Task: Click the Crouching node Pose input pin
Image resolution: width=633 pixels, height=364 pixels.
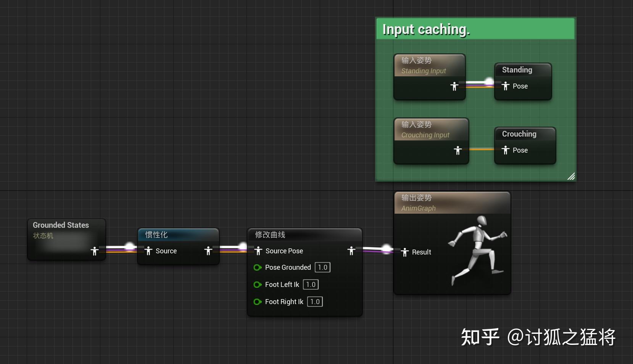Action: click(x=506, y=150)
